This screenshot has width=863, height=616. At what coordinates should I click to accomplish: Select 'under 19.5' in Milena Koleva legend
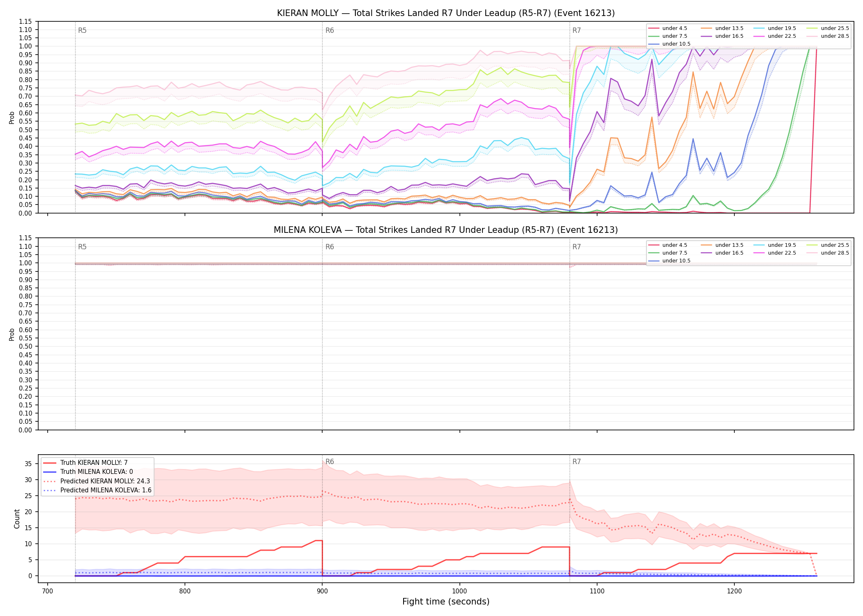(x=775, y=245)
